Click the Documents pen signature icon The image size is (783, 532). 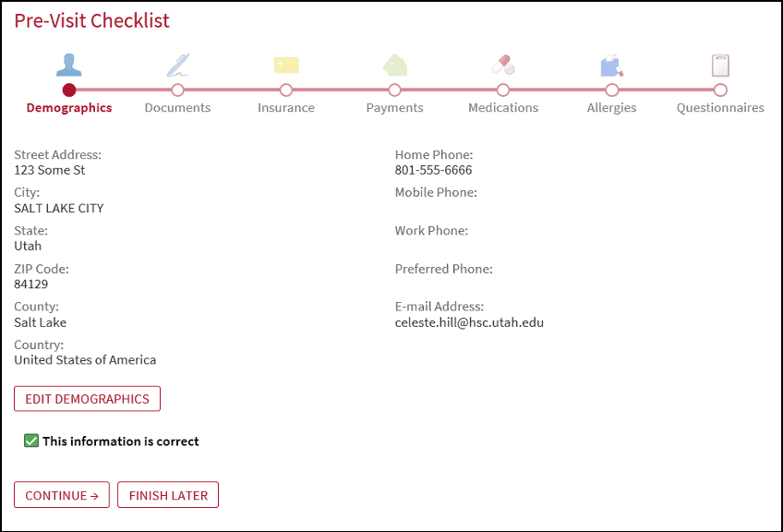pos(178,65)
